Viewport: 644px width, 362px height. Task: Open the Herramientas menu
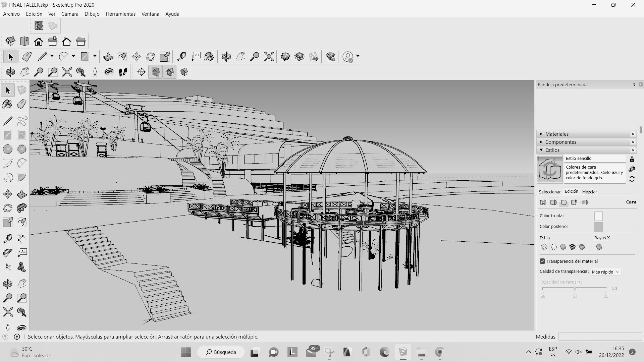pyautogui.click(x=120, y=14)
